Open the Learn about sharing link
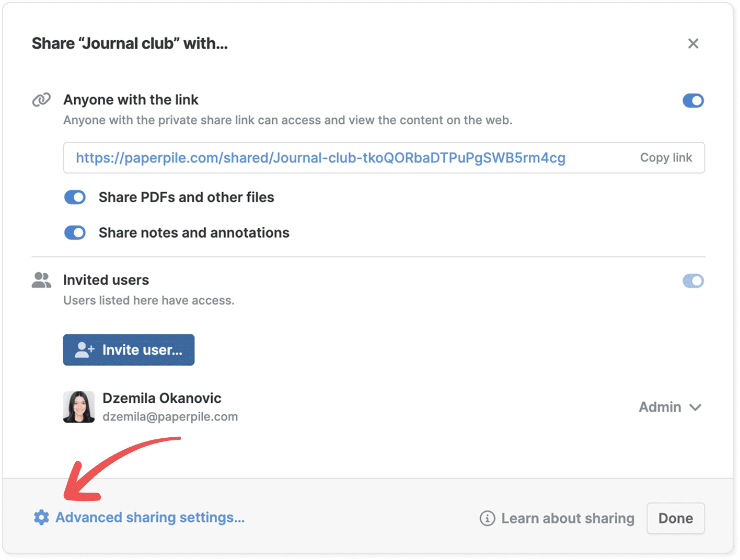The height and width of the screenshot is (560, 740). coord(568,518)
